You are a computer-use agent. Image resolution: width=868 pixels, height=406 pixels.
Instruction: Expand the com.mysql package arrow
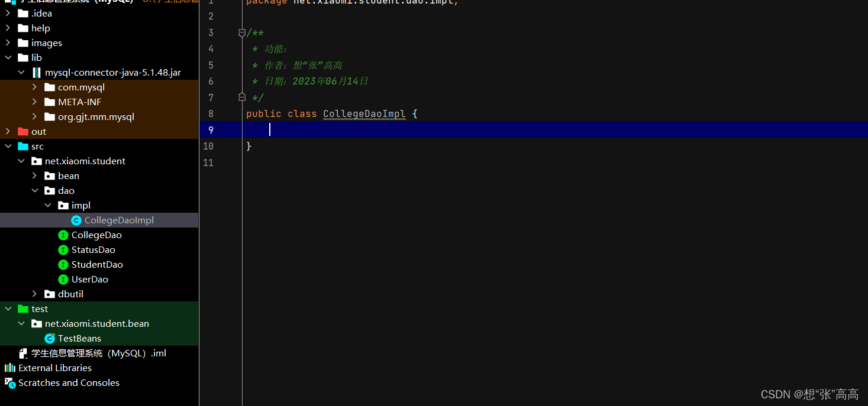pos(34,87)
